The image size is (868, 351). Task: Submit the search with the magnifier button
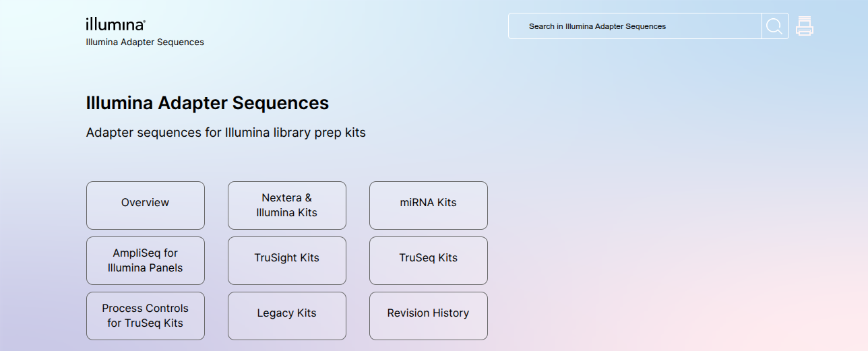(775, 26)
